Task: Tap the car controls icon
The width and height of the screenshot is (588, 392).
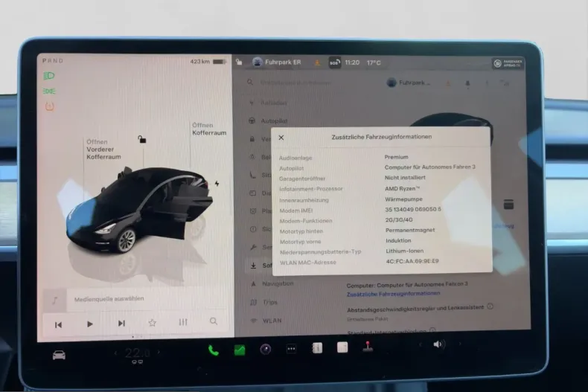Action: pyautogui.click(x=59, y=355)
